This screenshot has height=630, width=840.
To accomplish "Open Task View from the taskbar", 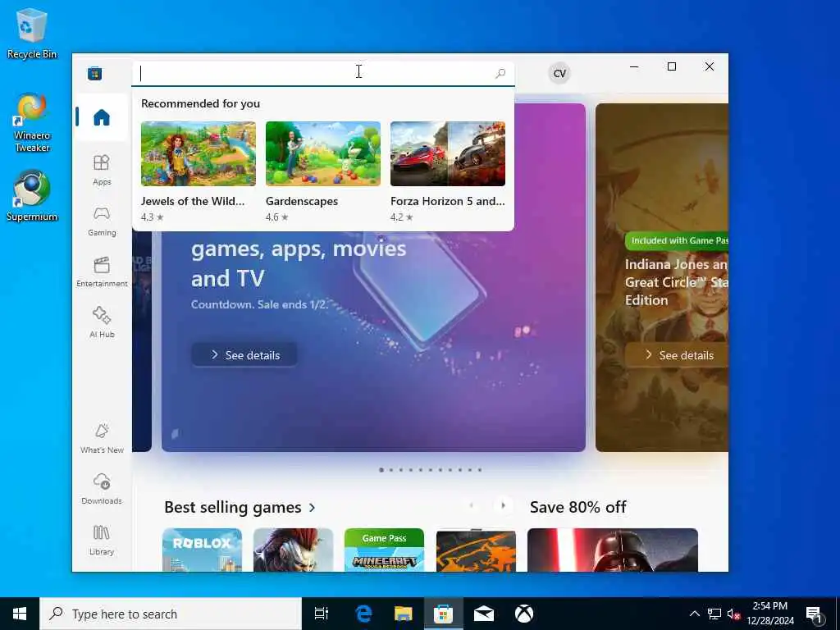I will pyautogui.click(x=322, y=614).
